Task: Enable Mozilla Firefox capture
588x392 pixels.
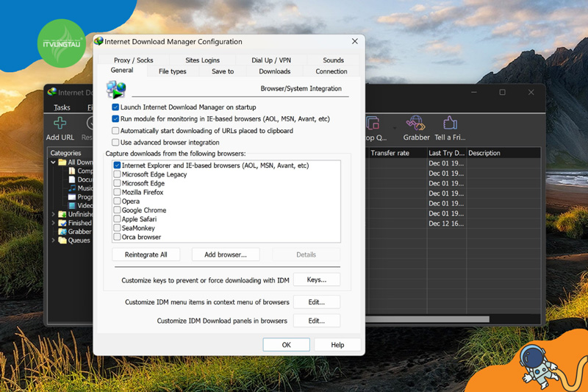Action: pos(117,192)
